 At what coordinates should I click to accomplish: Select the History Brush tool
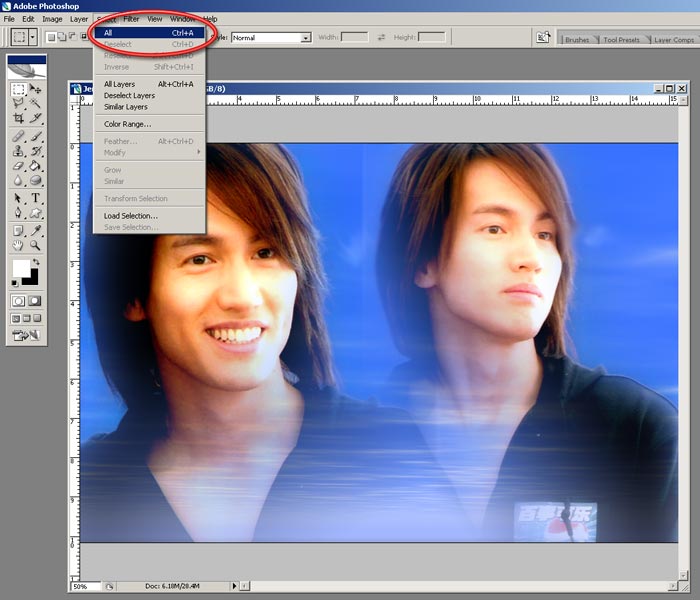coord(35,151)
